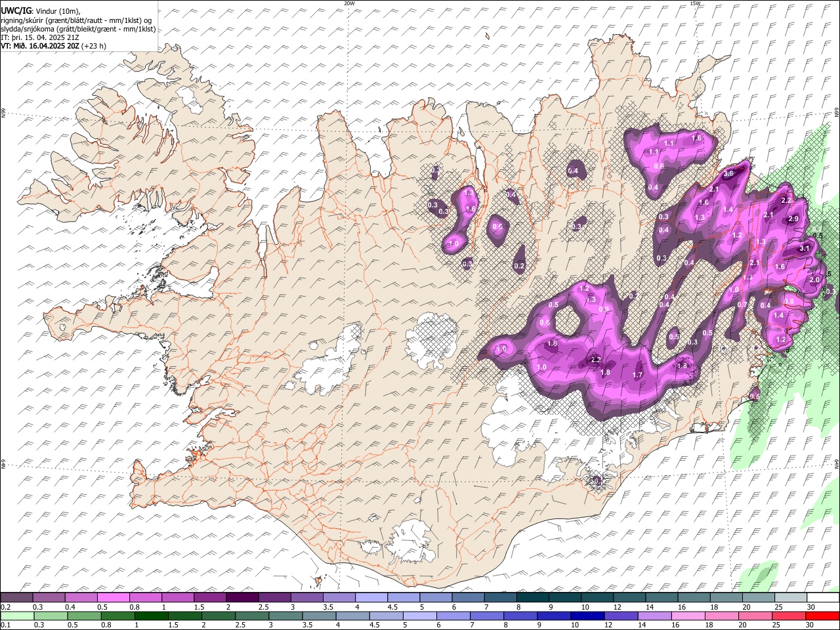Click the light violet 14 rain legend swatch
This screenshot has height=630, width=840.
click(x=655, y=616)
